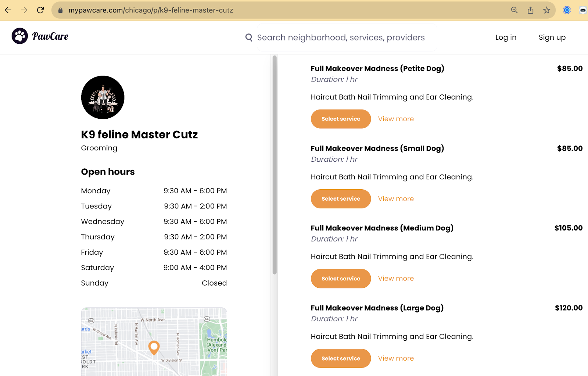
Task: Click the zoom magnifier icon in address bar
Action: 514,10
